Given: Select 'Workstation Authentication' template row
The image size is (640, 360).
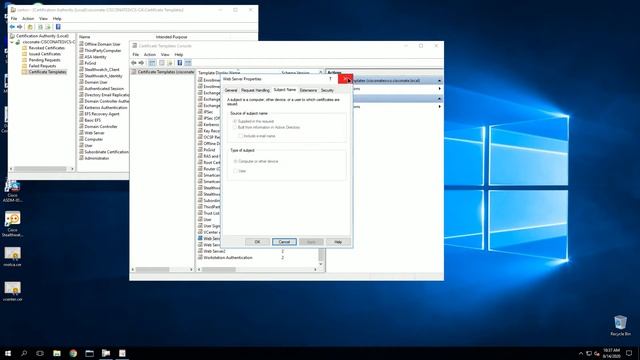Looking at the screenshot, I should [x=228, y=258].
